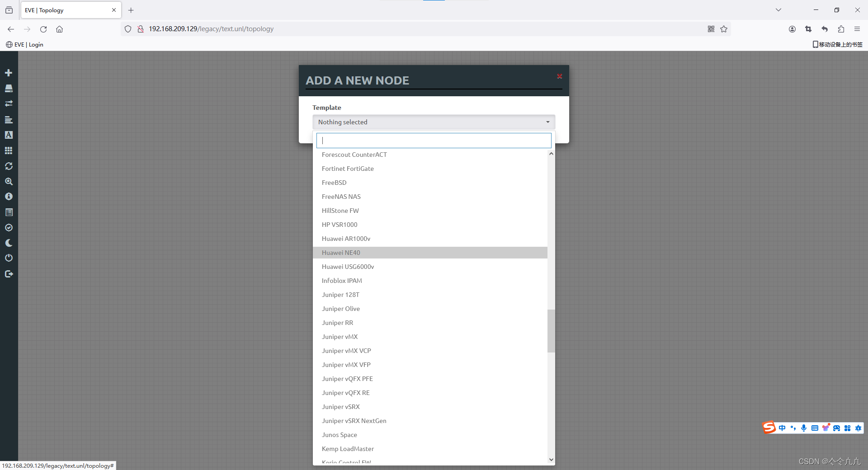This screenshot has width=868, height=470.
Task: Click the Add an object plus icon
Action: [x=9, y=73]
